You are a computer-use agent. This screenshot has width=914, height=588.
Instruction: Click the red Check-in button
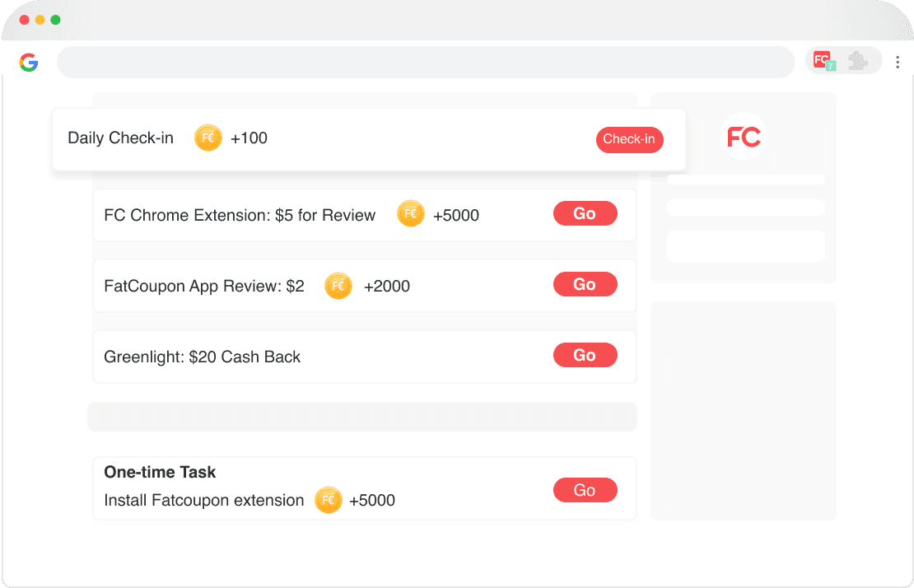coord(630,140)
